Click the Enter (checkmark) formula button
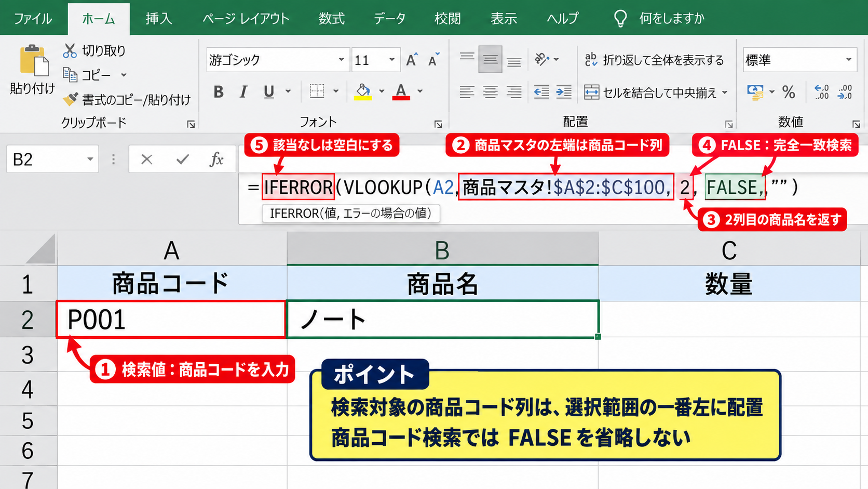 click(x=182, y=159)
